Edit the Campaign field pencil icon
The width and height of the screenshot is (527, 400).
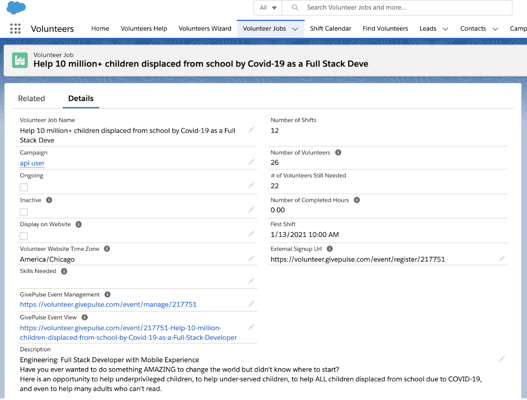coord(251,162)
